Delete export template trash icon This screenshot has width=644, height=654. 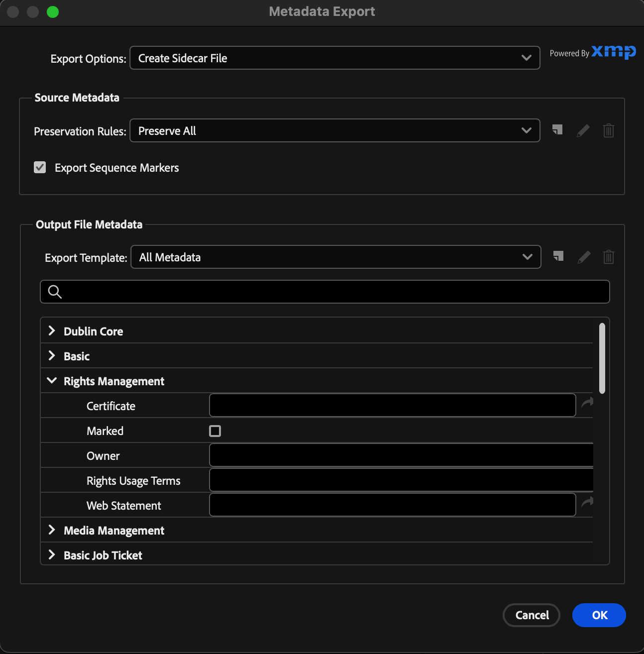(x=608, y=257)
